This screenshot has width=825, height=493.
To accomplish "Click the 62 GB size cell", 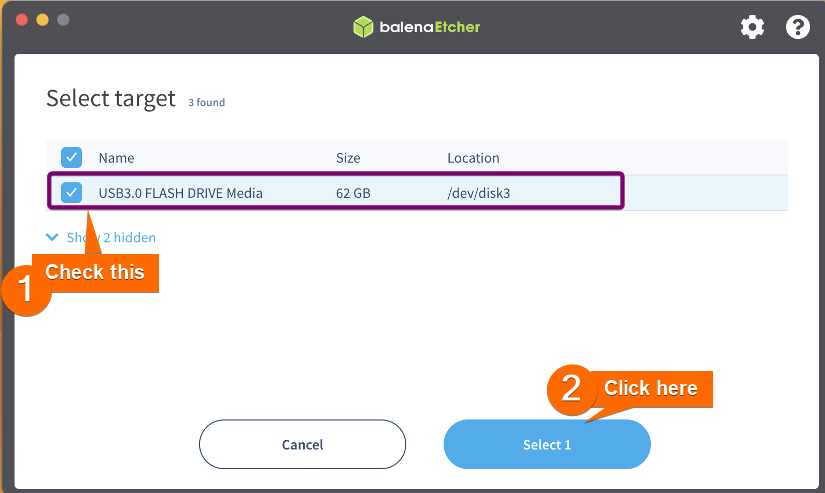I will coord(353,193).
